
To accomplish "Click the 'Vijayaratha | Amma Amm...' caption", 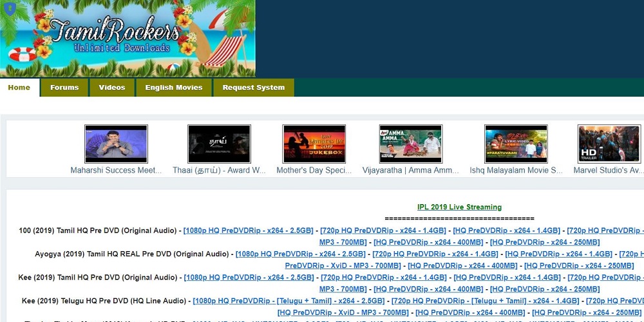I will [411, 170].
